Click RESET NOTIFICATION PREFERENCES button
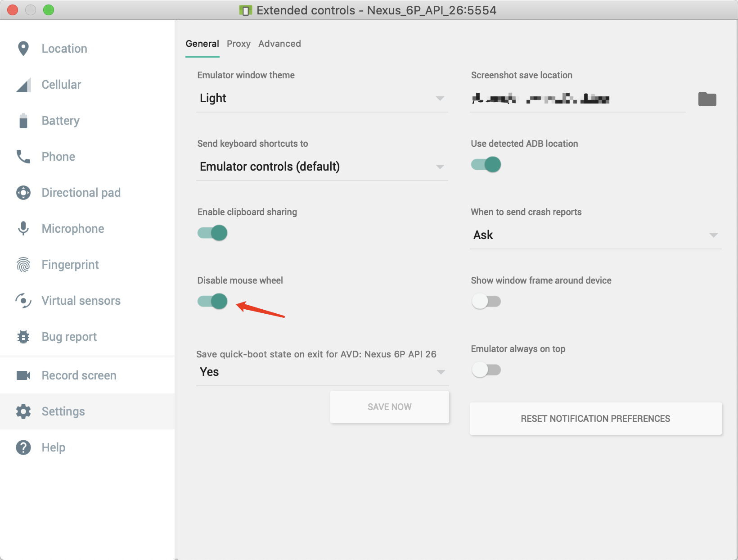 595,419
